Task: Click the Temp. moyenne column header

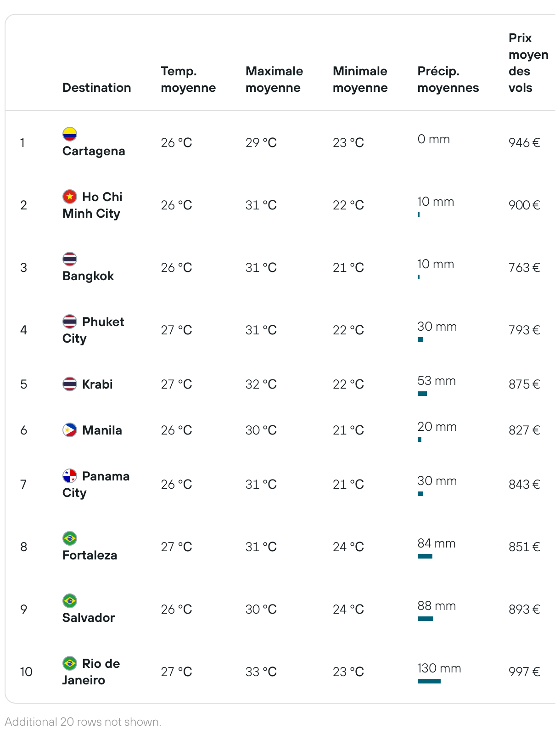Action: pos(188,79)
